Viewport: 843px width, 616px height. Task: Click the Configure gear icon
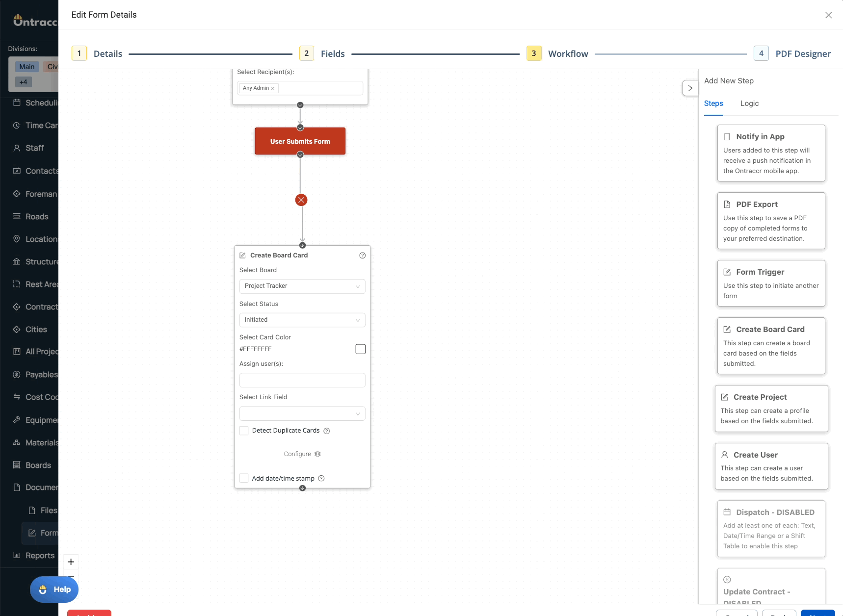[317, 454]
